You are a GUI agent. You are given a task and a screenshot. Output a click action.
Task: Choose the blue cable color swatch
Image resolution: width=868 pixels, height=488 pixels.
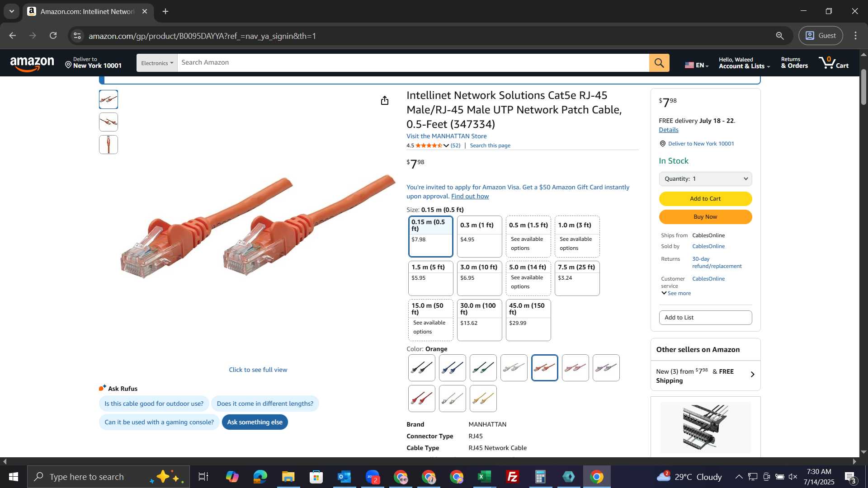click(452, 368)
